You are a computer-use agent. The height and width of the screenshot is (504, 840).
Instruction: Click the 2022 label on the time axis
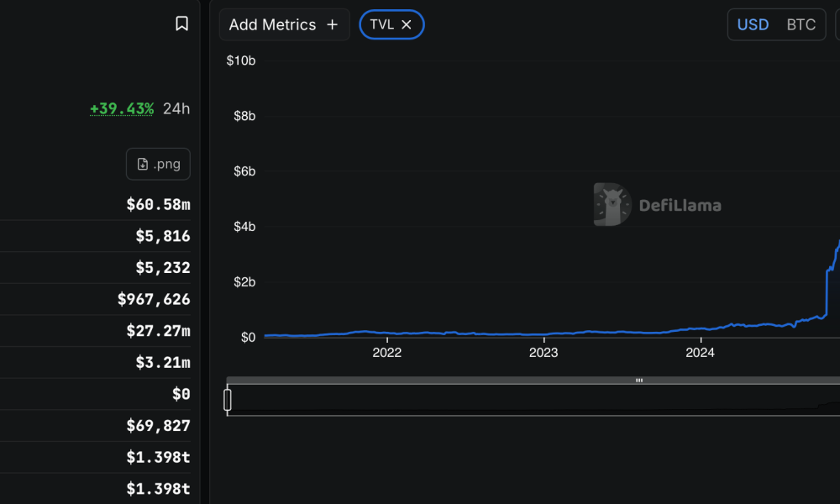386,353
